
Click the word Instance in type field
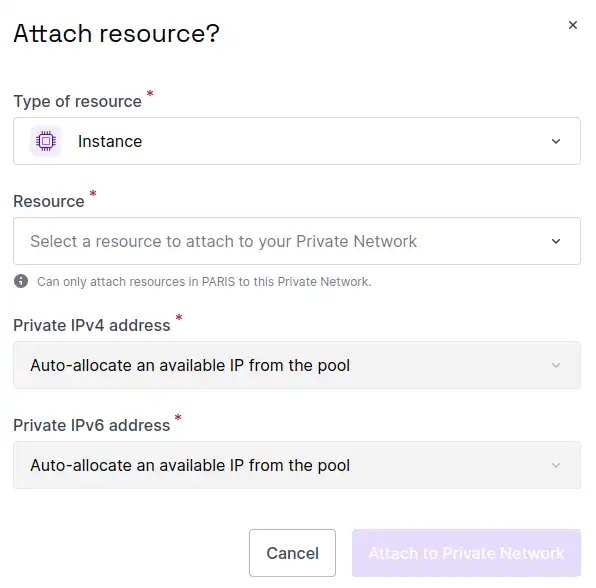(110, 141)
